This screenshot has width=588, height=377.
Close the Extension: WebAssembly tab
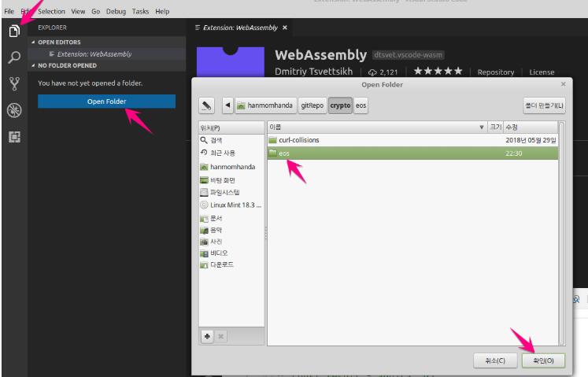[285, 28]
